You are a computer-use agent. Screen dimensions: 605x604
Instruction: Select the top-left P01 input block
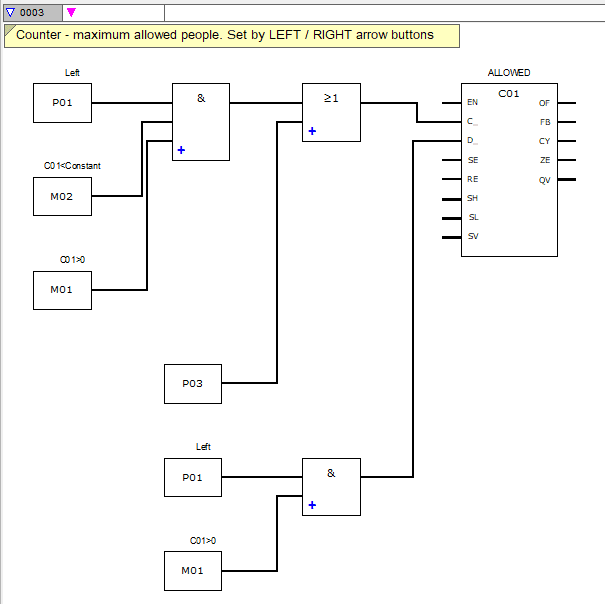coord(62,103)
